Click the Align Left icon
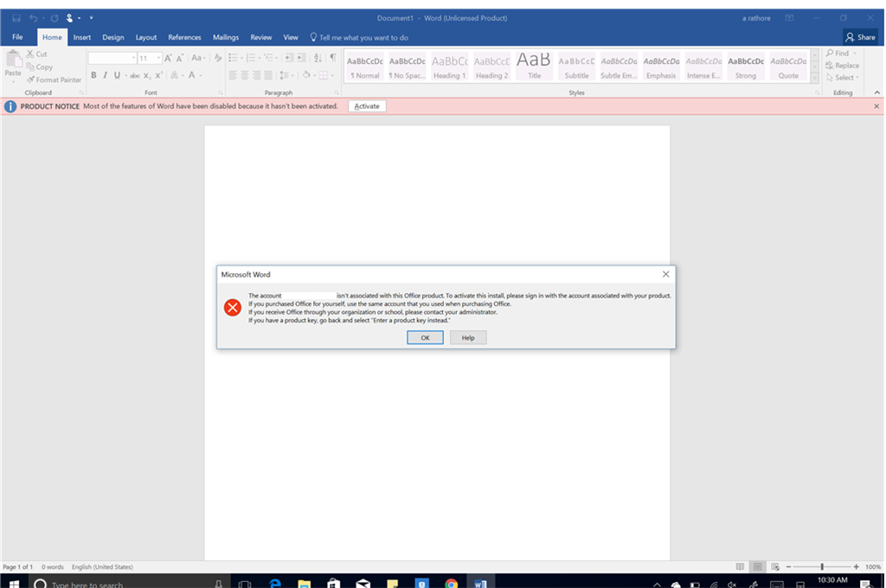The width and height of the screenshot is (886, 588). (x=233, y=75)
